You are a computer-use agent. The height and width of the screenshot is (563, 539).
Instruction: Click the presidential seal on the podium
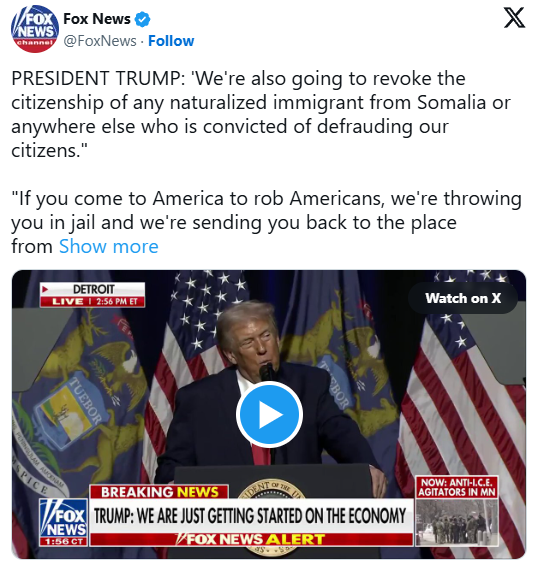(x=271, y=490)
